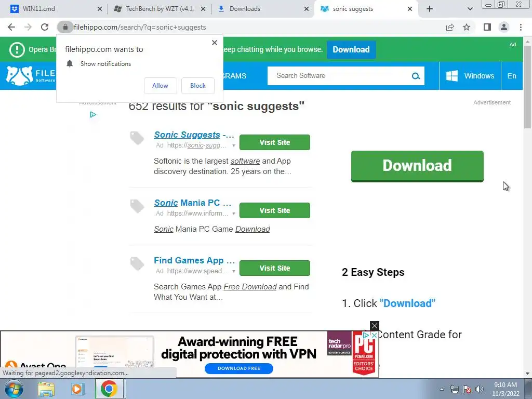Click DOWNLOAD FREE in Avast banner
The height and width of the screenshot is (399, 532).
[239, 368]
